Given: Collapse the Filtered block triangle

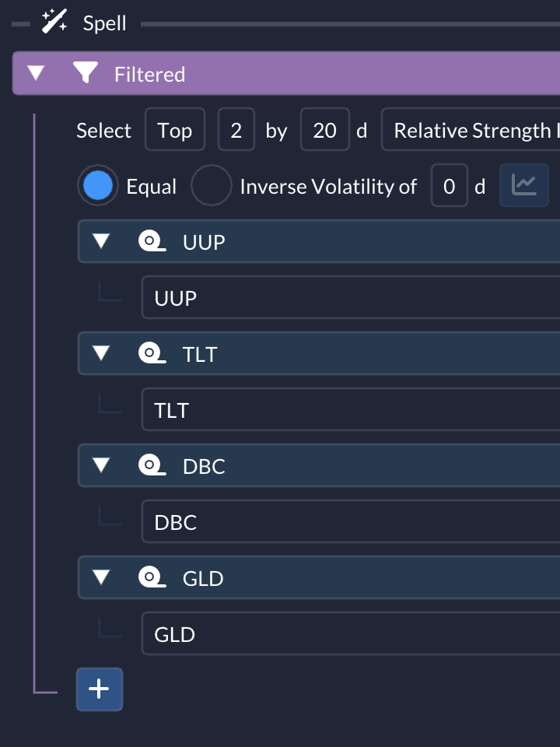Looking at the screenshot, I should (x=36, y=73).
